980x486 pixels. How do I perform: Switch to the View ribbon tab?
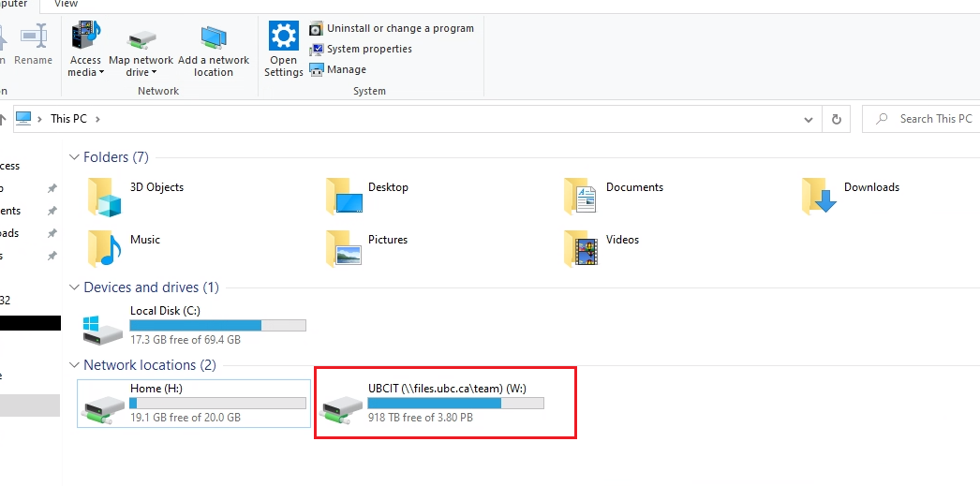66,5
